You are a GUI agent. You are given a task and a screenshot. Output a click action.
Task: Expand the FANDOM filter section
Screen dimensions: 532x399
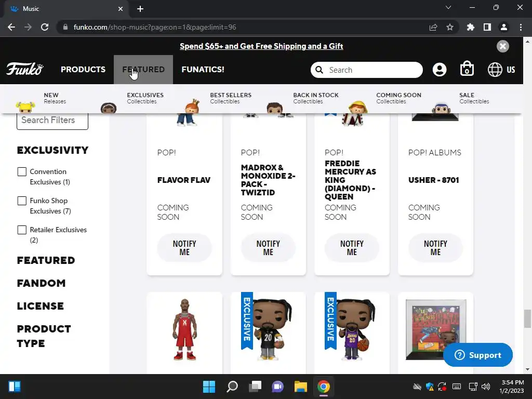point(41,283)
